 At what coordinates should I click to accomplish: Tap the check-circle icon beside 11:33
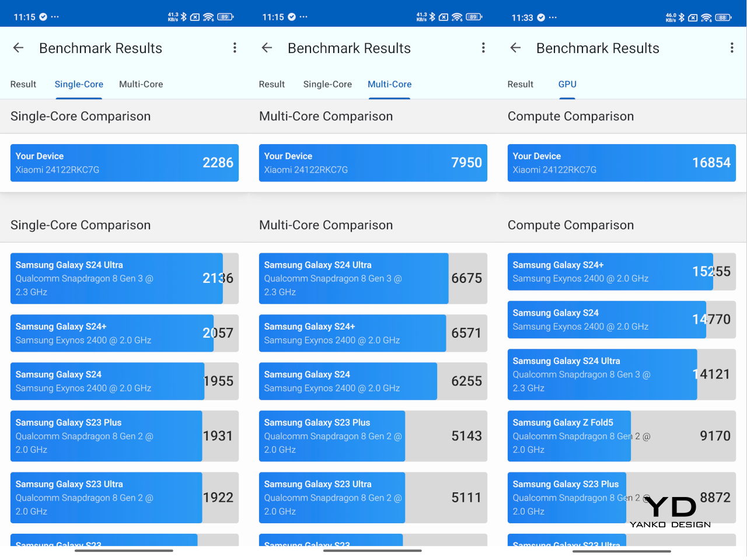point(541,17)
